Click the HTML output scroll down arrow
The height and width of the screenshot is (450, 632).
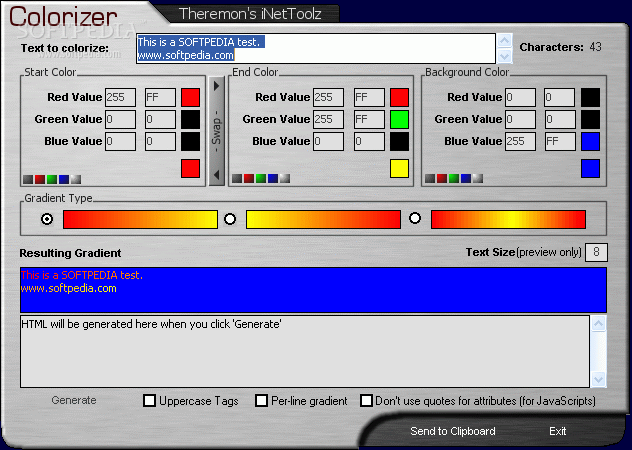pyautogui.click(x=599, y=379)
